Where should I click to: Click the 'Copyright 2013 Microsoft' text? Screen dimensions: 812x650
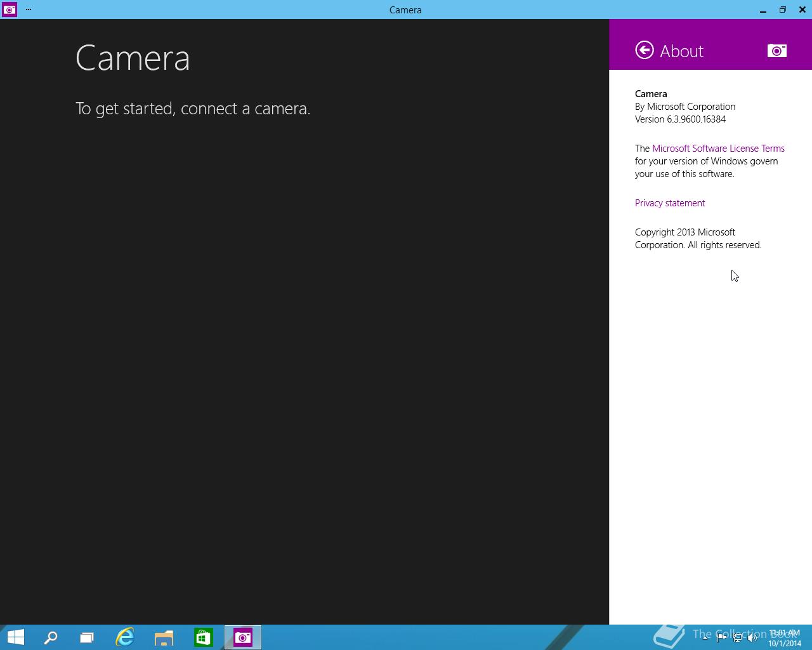click(x=685, y=232)
